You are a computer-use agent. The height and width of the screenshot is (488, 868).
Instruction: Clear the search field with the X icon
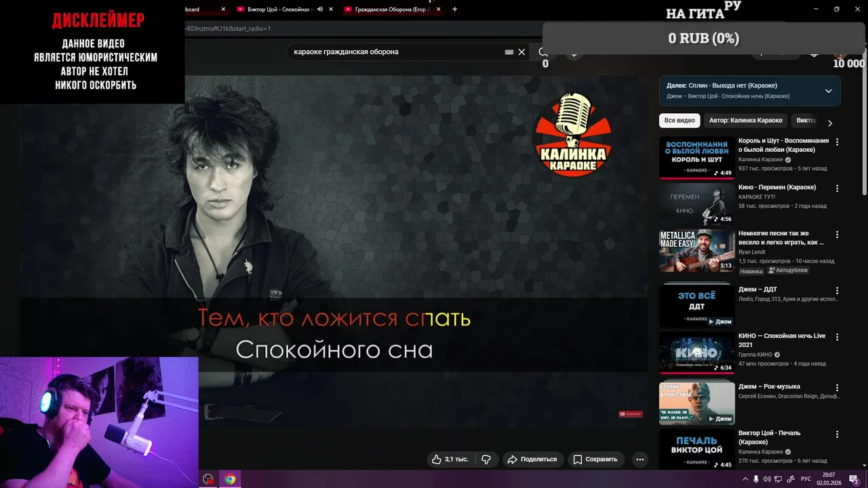521,52
